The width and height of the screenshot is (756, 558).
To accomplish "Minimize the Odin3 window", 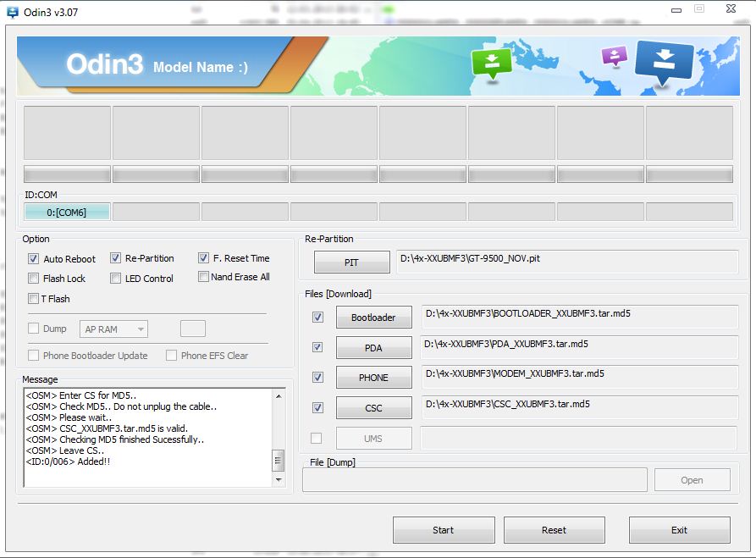I will [x=676, y=10].
